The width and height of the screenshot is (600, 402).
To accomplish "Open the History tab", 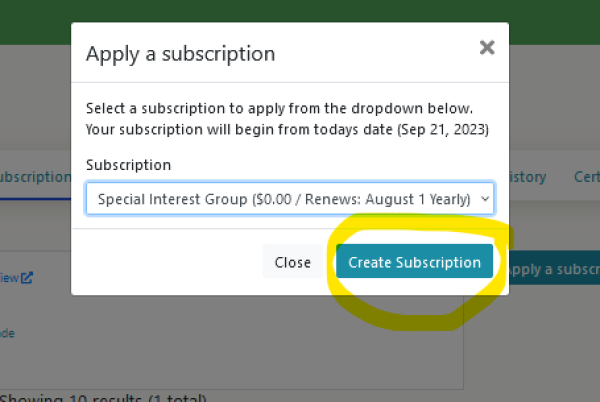I will tap(528, 177).
